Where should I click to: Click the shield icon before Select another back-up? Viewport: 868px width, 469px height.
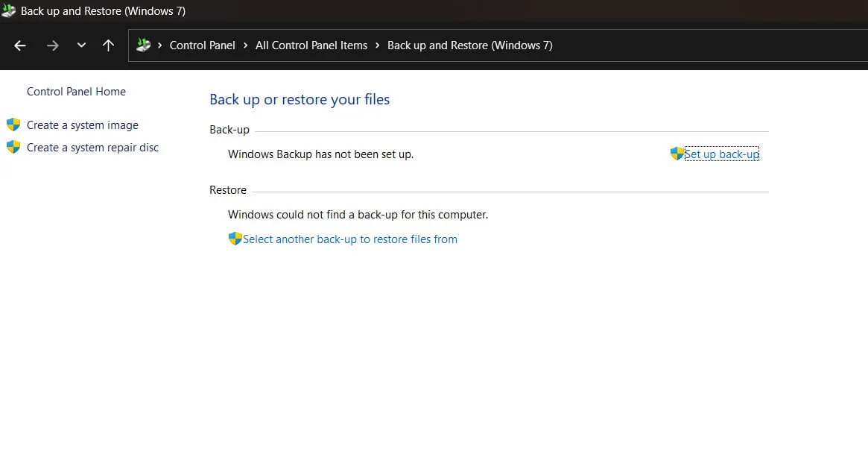235,239
